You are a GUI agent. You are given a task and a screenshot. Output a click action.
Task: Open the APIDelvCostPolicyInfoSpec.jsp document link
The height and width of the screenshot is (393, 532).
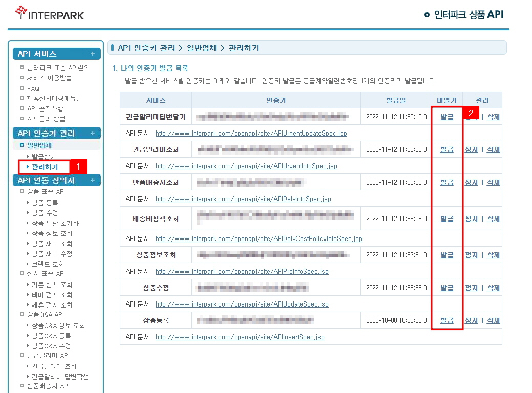pos(259,238)
